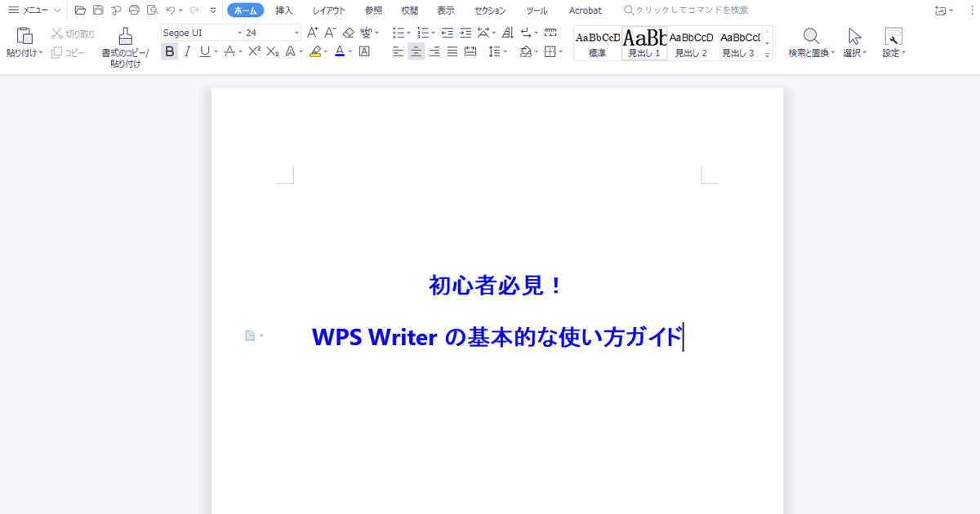Click the yellow text highlight color button

coord(315,51)
